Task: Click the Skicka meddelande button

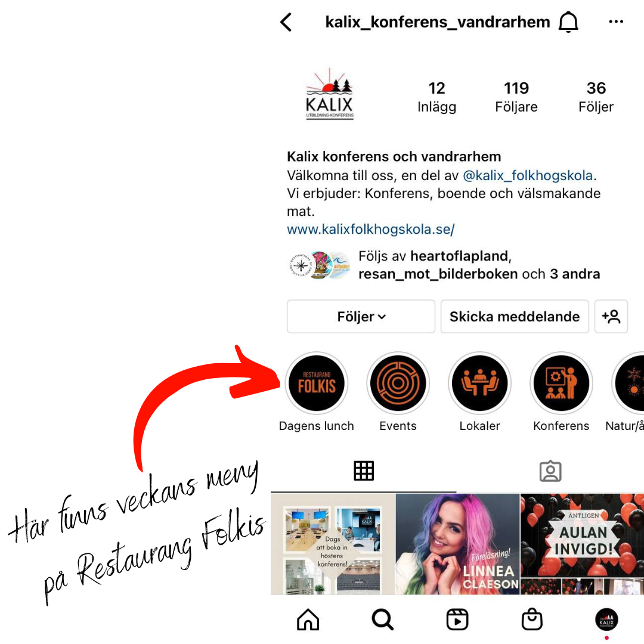Action: tap(515, 317)
